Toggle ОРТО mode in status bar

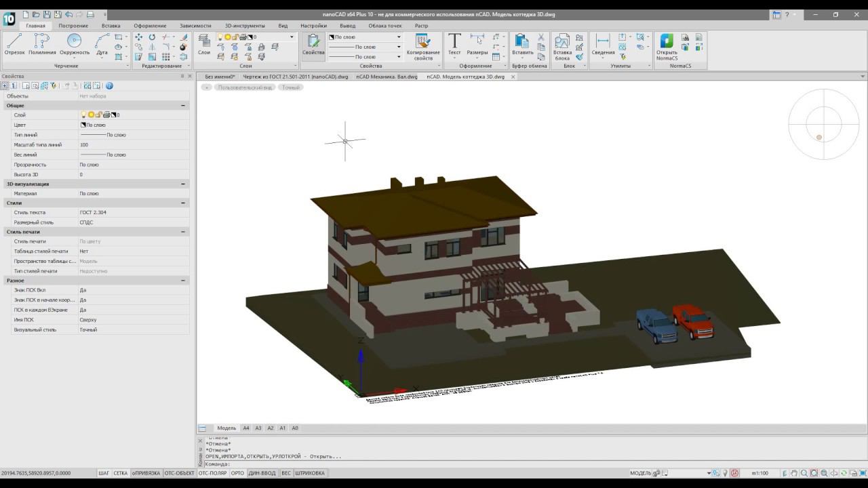(x=237, y=473)
